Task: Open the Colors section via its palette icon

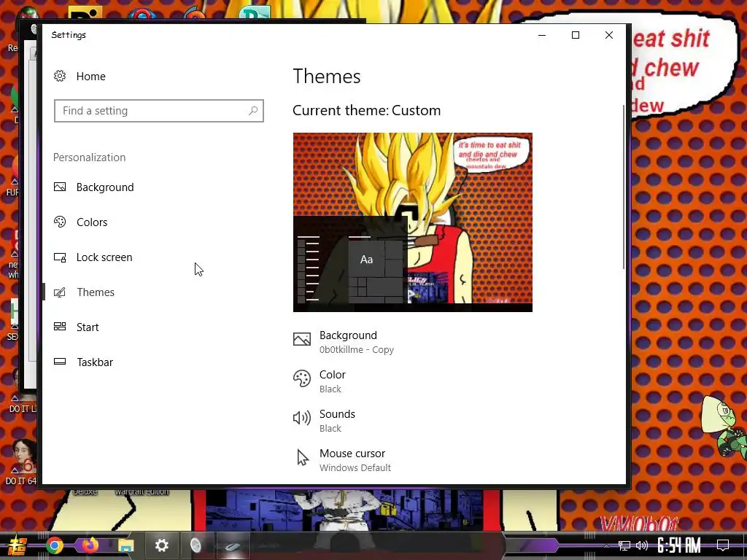Action: tap(60, 222)
